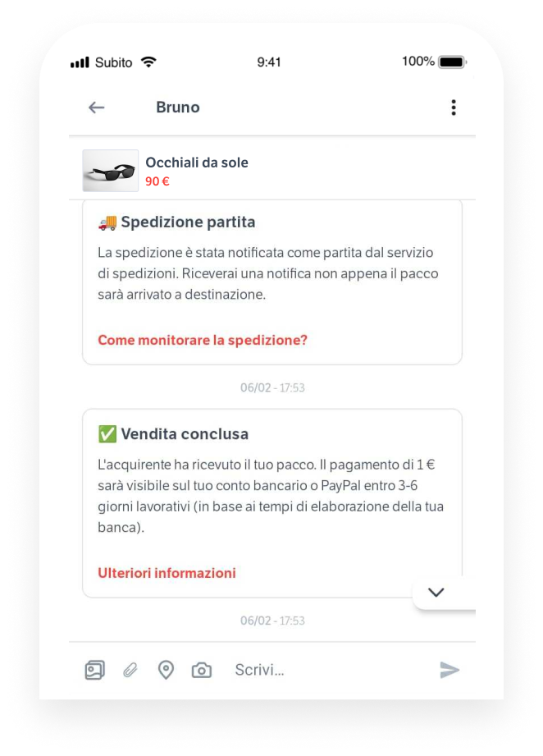Select the 'Vendita conclusa' message card

click(x=272, y=503)
